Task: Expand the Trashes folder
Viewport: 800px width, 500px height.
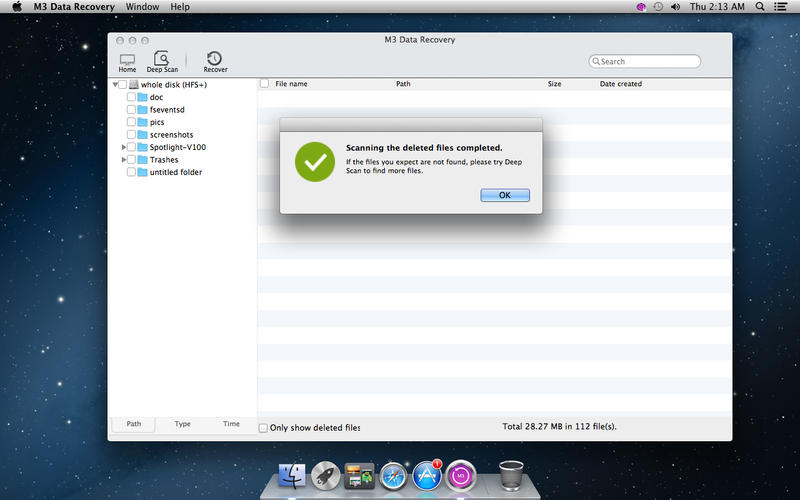Action: 123,160
